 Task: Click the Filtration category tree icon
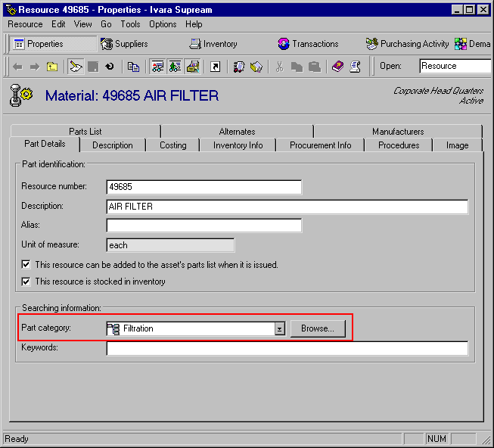[113, 329]
